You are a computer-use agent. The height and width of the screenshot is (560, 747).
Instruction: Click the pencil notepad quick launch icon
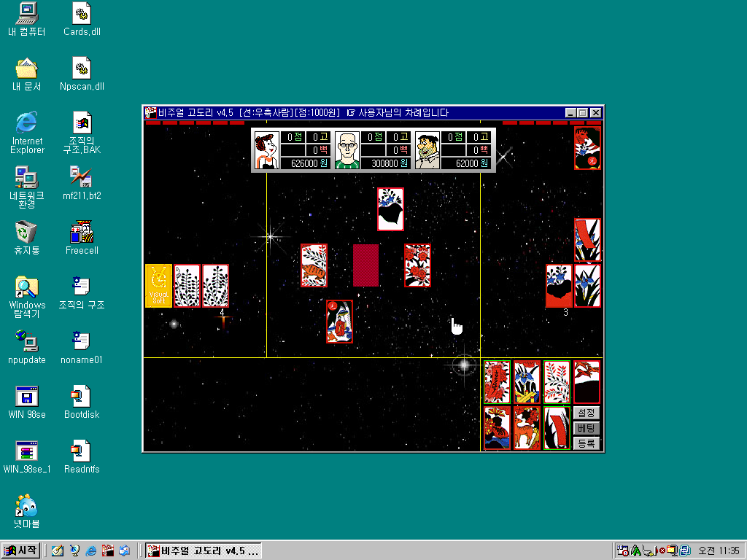(x=57, y=551)
